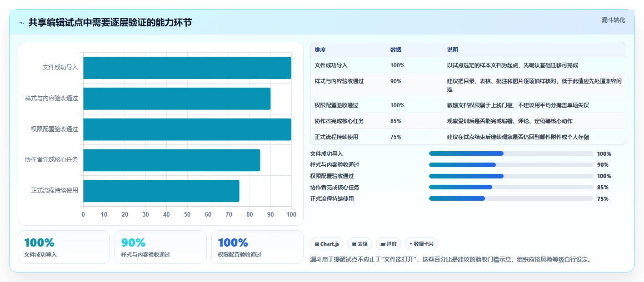Screen dimensions: 644x282
Task: Open the 90% 样式与内容验收通过 data card
Action: [160, 247]
